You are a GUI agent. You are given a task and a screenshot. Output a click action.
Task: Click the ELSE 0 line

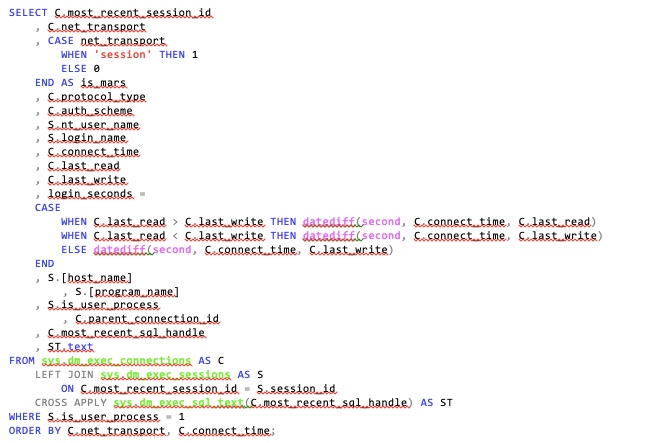80,68
